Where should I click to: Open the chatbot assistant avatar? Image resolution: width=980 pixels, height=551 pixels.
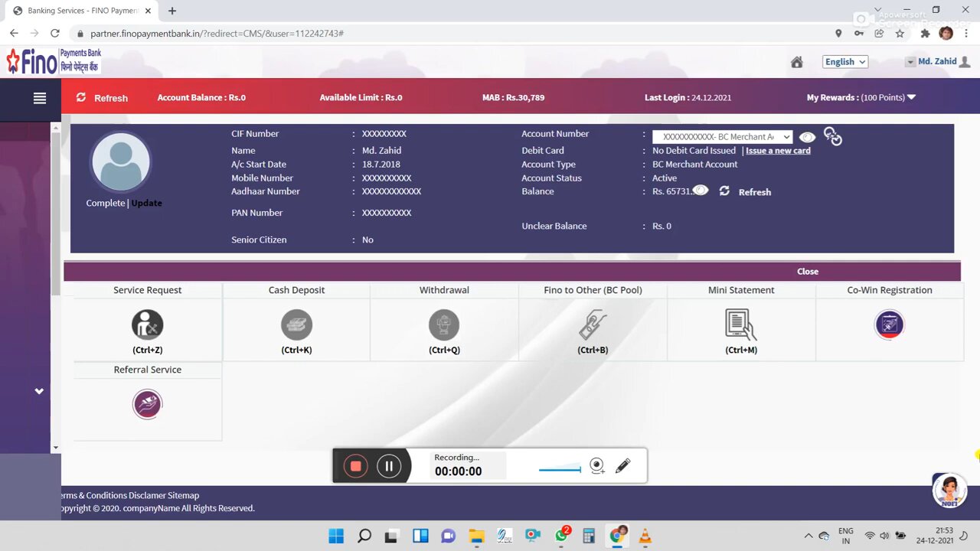[949, 491]
